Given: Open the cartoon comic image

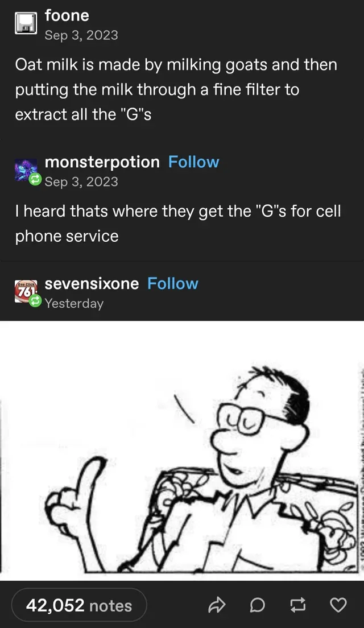Looking at the screenshot, I should click(182, 451).
